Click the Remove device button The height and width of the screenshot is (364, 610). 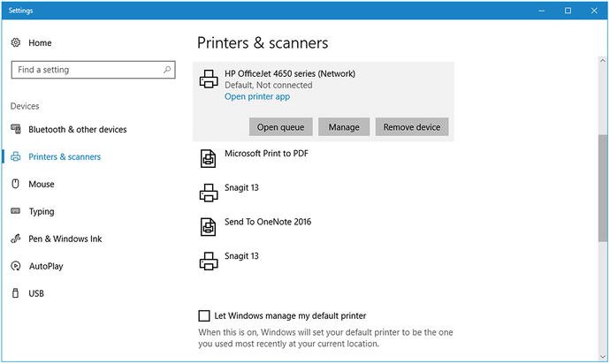(x=412, y=126)
